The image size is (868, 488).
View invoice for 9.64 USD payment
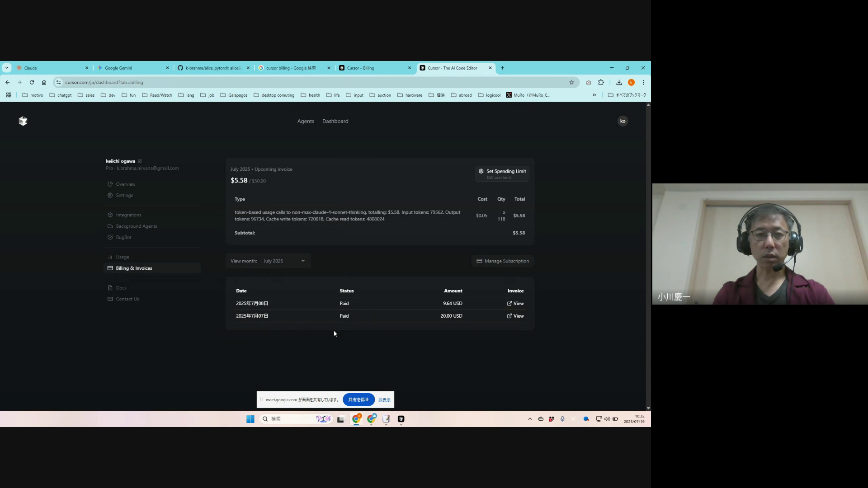pyautogui.click(x=515, y=304)
